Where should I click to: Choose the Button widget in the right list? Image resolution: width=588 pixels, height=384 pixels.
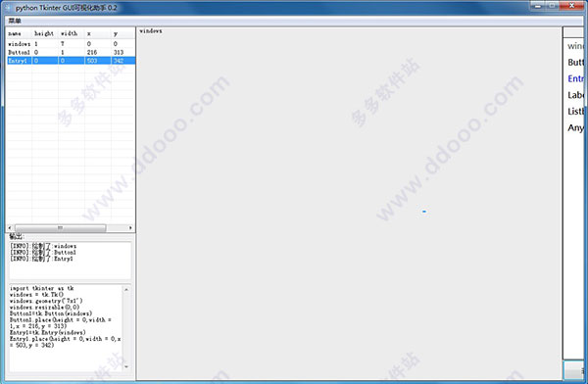click(575, 63)
